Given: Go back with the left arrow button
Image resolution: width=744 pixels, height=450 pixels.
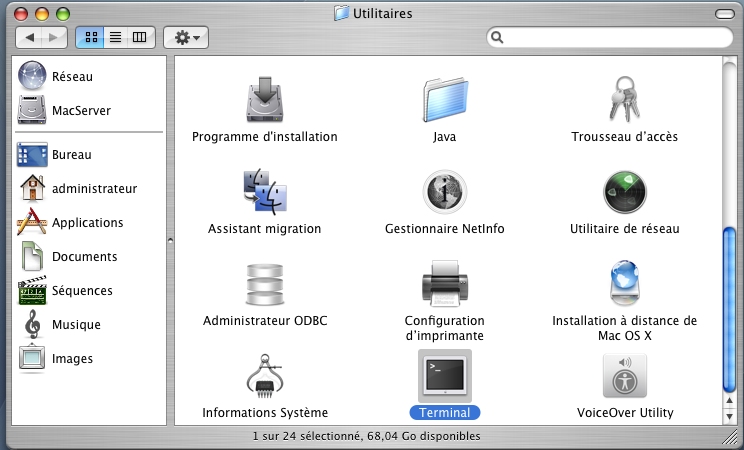Looking at the screenshot, I should click(x=29, y=38).
